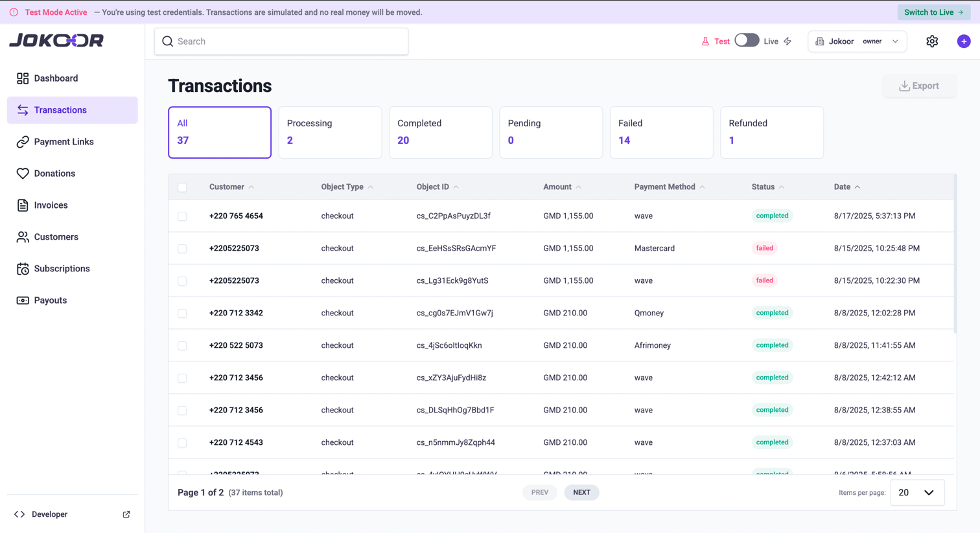Image resolution: width=980 pixels, height=533 pixels.
Task: Check the row for customer +220 765 4654
Action: tap(182, 216)
